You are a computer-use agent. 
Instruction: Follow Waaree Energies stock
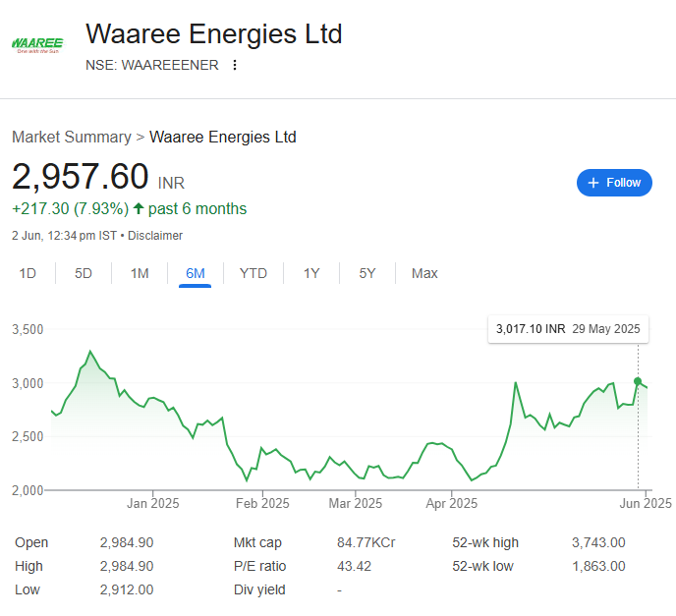(614, 183)
